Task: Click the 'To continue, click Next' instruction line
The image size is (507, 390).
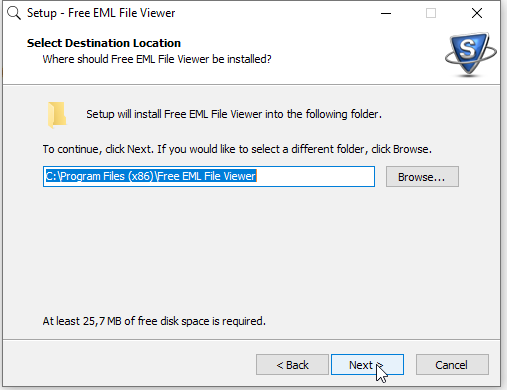Action: (237, 149)
